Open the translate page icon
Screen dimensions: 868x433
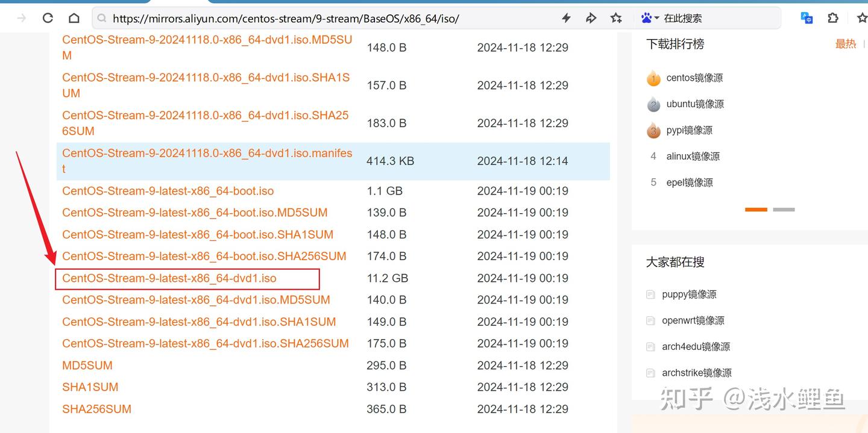point(806,17)
